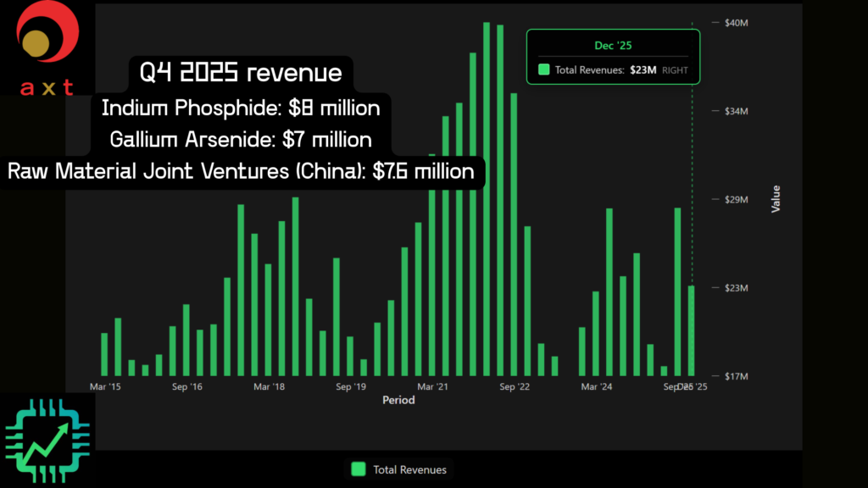Select the Period axis title
Viewport: 868px width, 488px height.
click(x=398, y=400)
